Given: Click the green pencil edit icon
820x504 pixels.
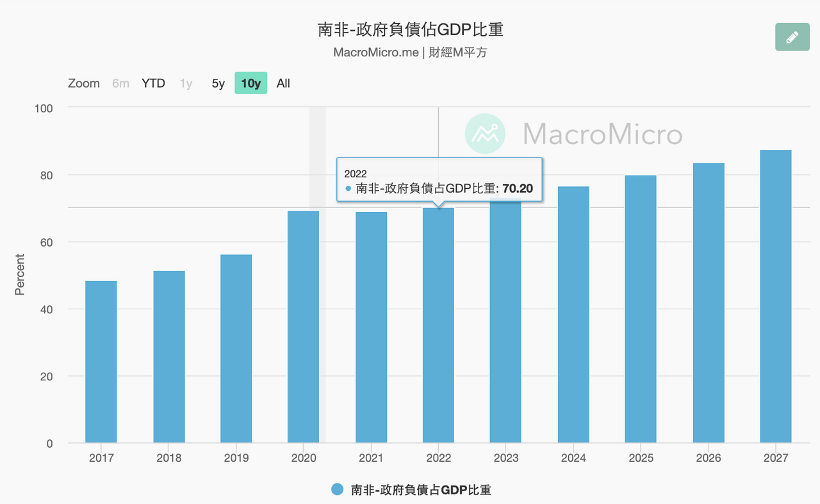Looking at the screenshot, I should click(792, 37).
